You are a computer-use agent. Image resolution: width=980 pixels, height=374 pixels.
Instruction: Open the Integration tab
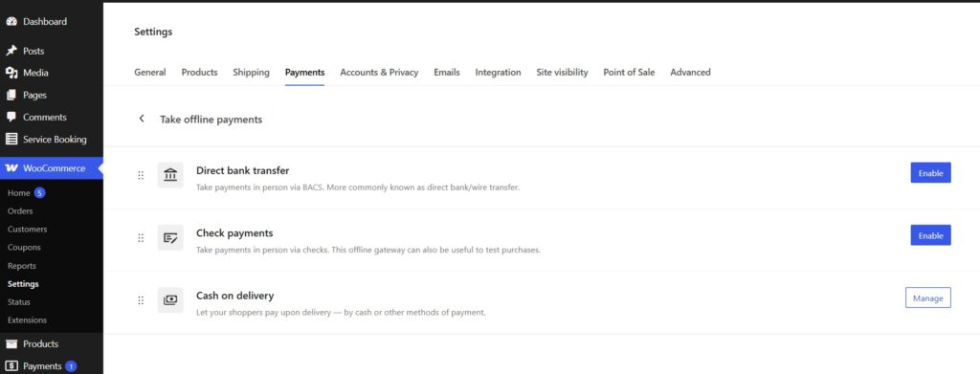(x=498, y=73)
